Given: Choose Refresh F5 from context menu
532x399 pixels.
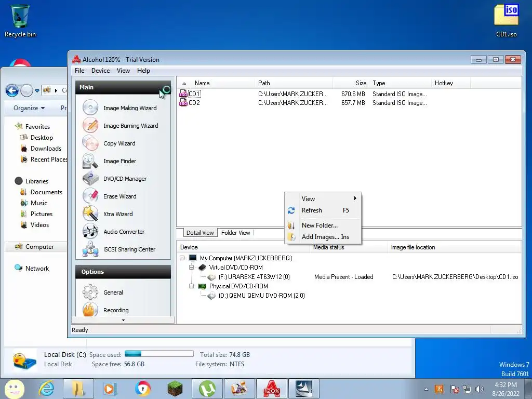Looking at the screenshot, I should (x=323, y=210).
